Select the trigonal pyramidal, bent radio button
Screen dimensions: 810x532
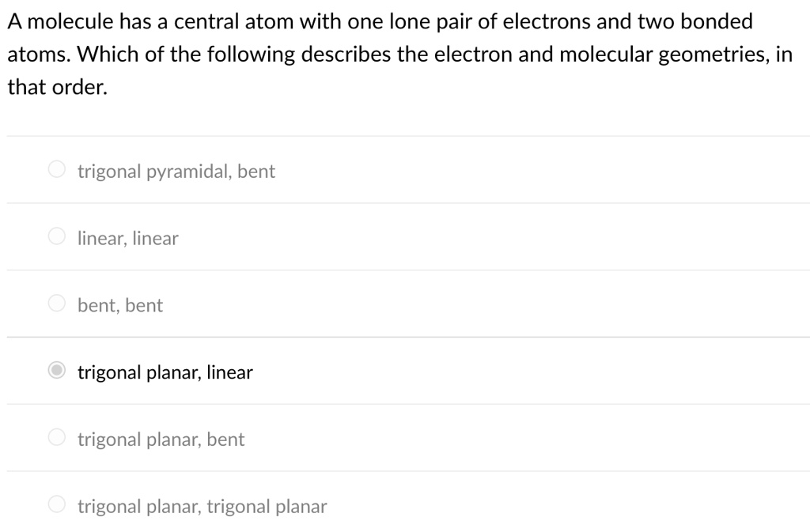click(55, 168)
